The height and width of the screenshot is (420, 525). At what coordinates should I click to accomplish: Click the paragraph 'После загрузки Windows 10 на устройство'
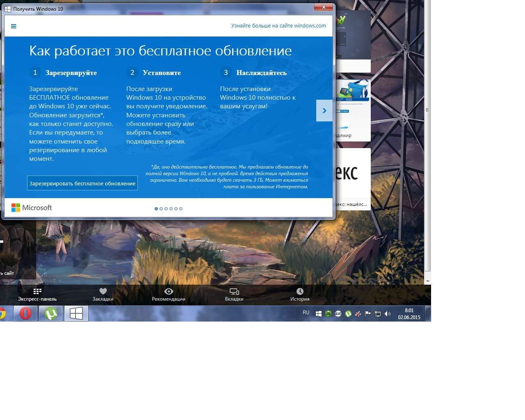[x=167, y=115]
